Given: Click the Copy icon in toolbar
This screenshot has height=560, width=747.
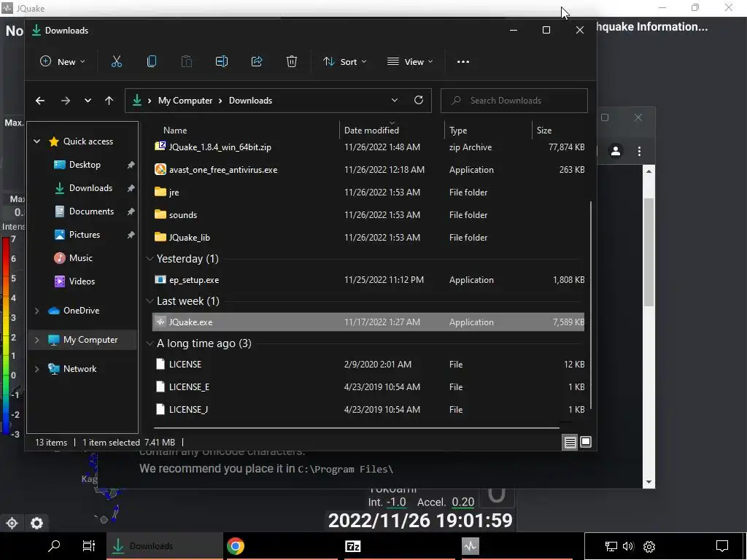Looking at the screenshot, I should 152,61.
